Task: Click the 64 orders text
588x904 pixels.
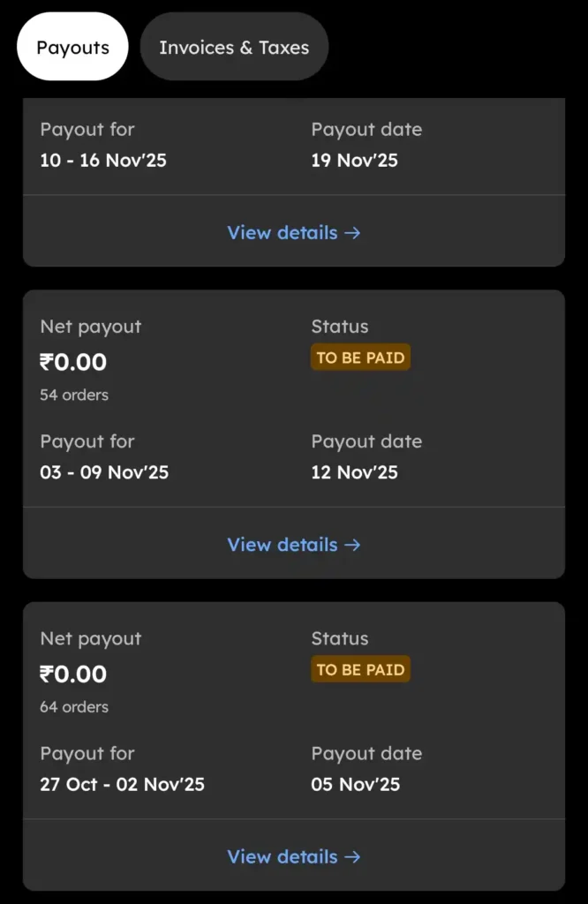Action: [x=74, y=707]
